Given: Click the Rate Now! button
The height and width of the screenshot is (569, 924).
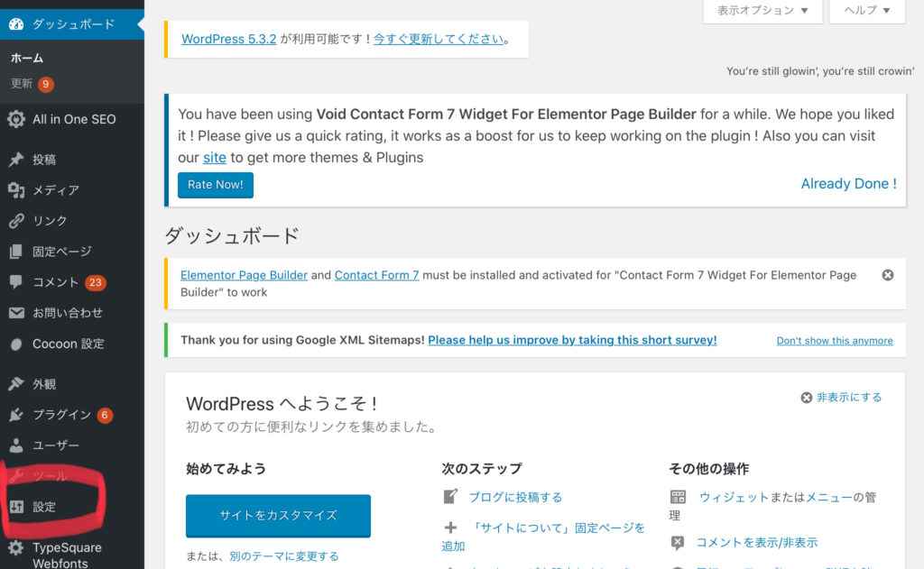Looking at the screenshot, I should point(216,185).
